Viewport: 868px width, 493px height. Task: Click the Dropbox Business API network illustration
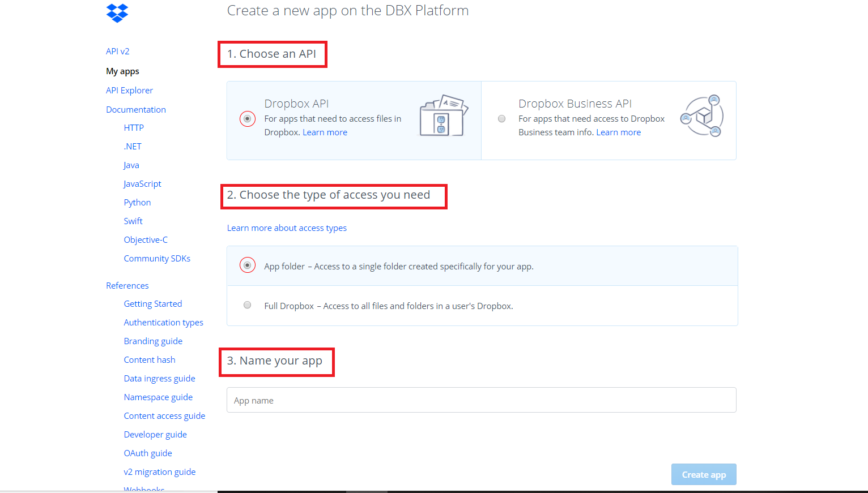pos(702,116)
